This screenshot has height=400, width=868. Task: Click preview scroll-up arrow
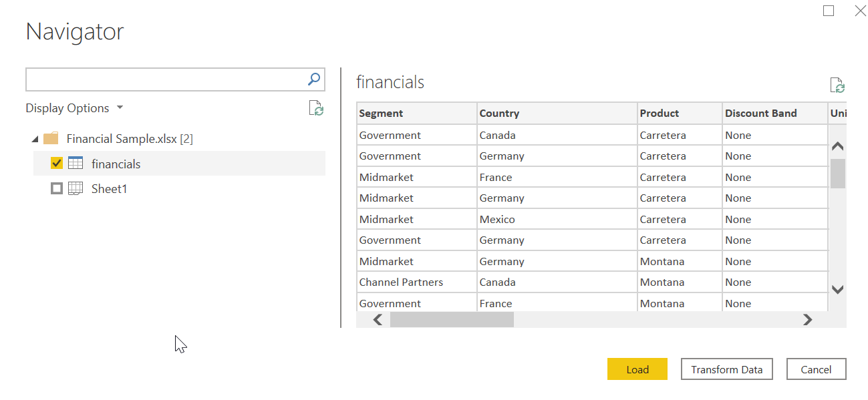click(x=837, y=146)
